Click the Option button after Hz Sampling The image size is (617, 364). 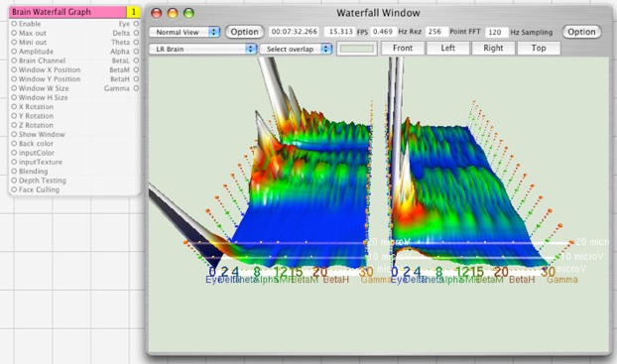tap(581, 32)
